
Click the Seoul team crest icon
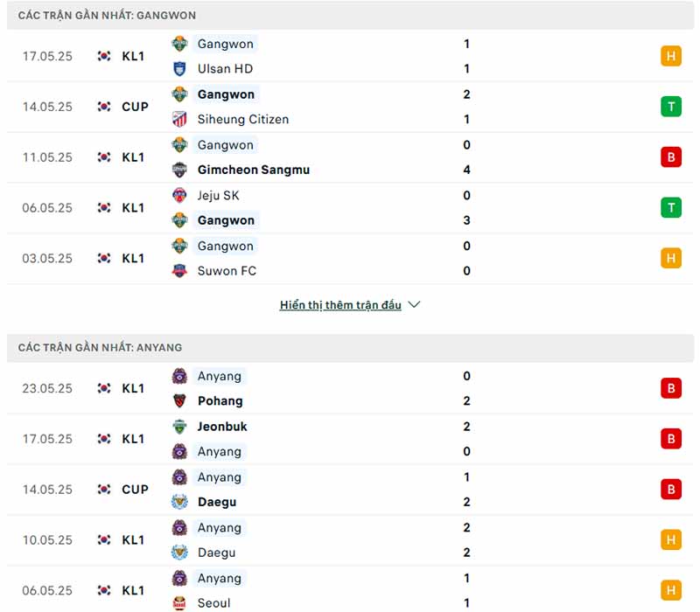179,602
